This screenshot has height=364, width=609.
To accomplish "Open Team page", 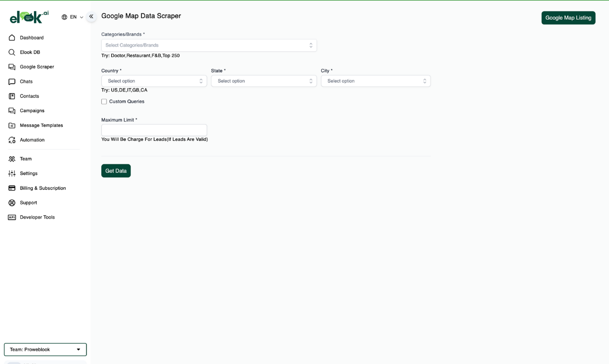I will coord(26,159).
